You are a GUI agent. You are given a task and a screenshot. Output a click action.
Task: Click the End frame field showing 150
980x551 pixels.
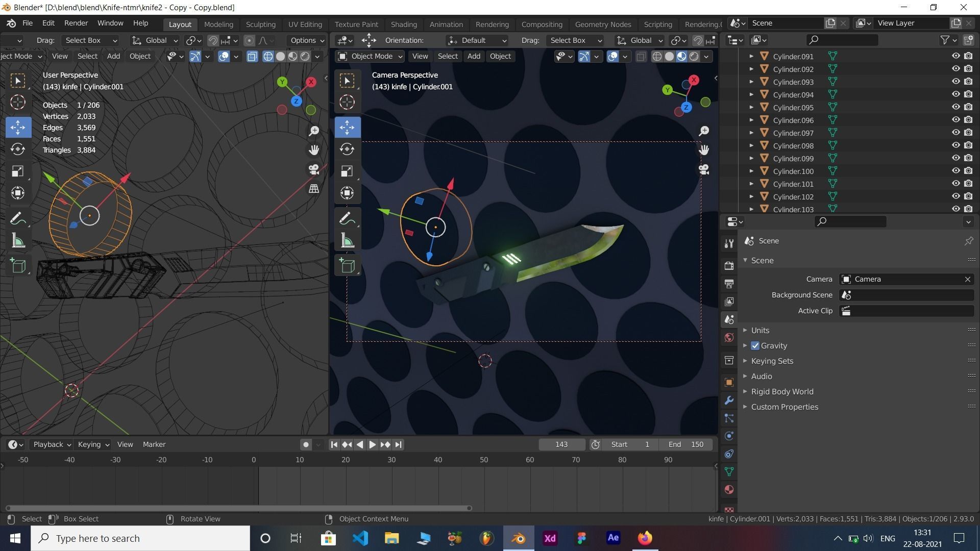(x=686, y=444)
